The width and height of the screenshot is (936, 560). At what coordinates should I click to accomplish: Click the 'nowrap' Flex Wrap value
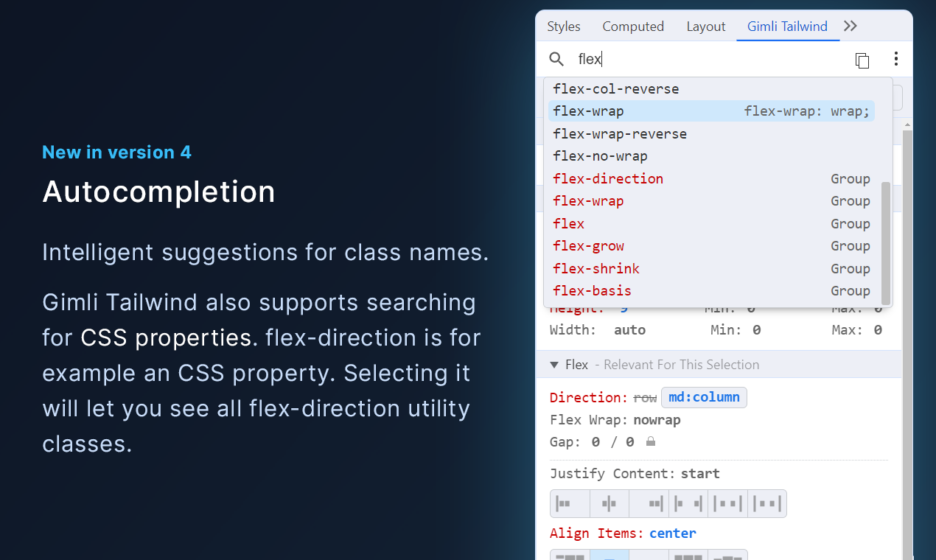pyautogui.click(x=657, y=420)
